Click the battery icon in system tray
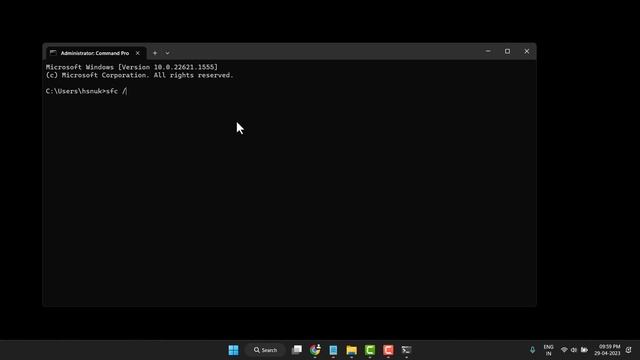This screenshot has height=360, width=640. 584,350
